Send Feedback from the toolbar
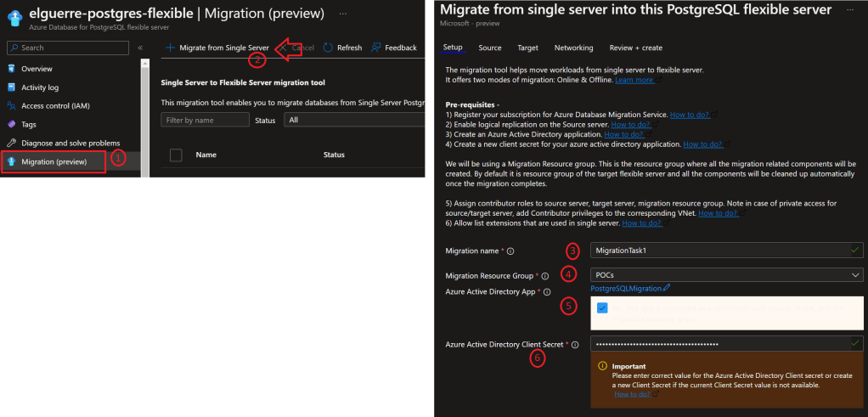Image resolution: width=868 pixels, height=417 pixels. pos(393,48)
